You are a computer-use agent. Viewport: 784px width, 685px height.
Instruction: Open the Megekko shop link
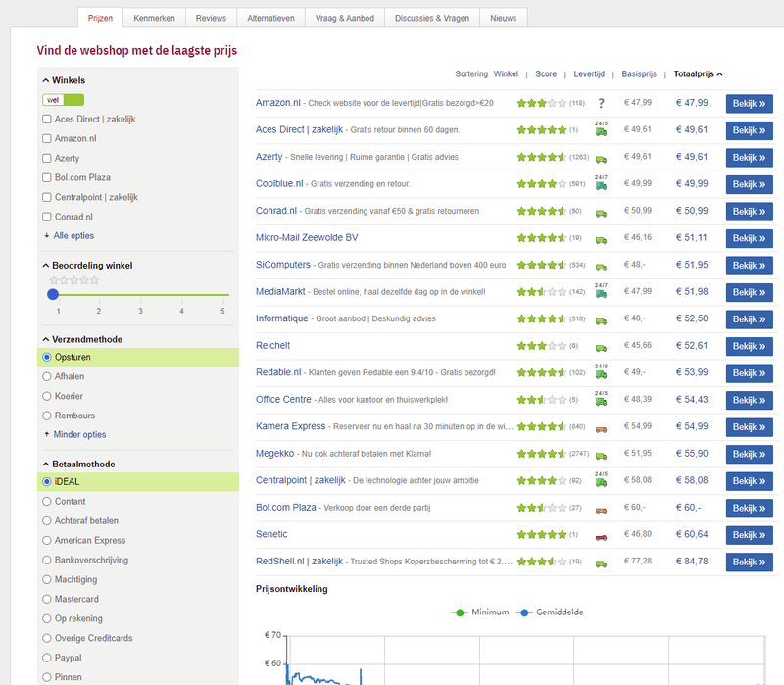coord(275,453)
